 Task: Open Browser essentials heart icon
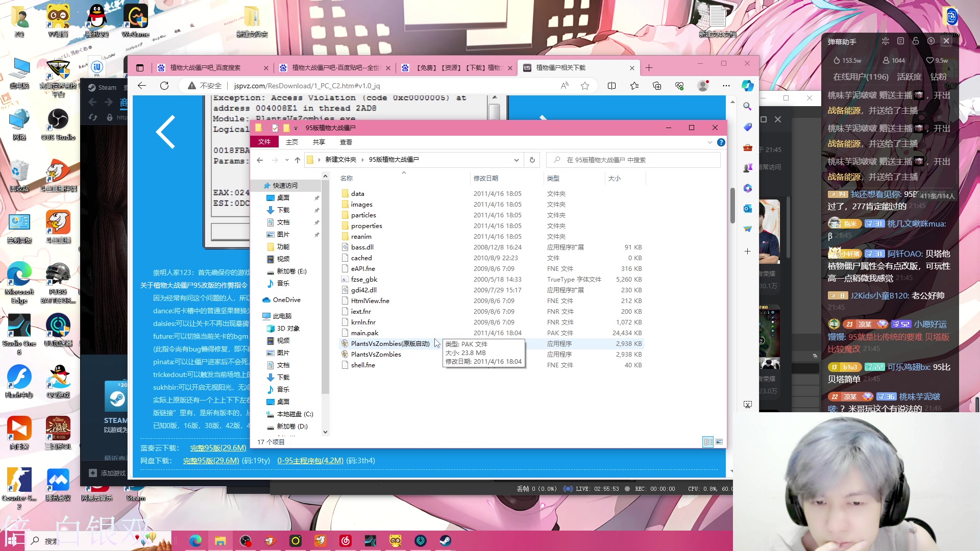679,86
